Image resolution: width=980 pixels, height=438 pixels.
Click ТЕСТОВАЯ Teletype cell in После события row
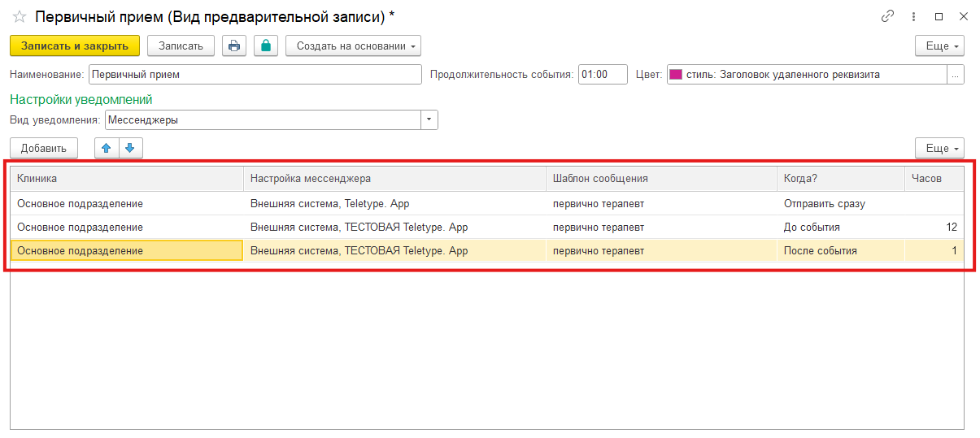[x=394, y=251]
